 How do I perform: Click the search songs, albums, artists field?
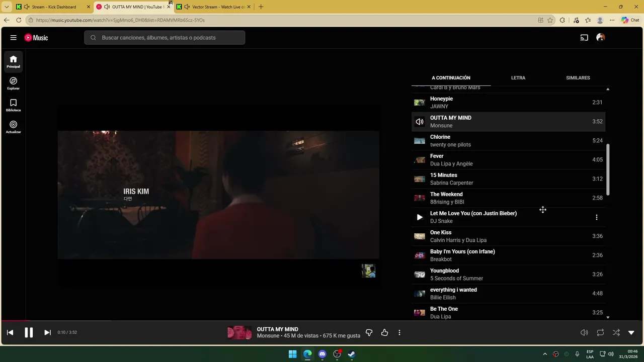(x=165, y=38)
